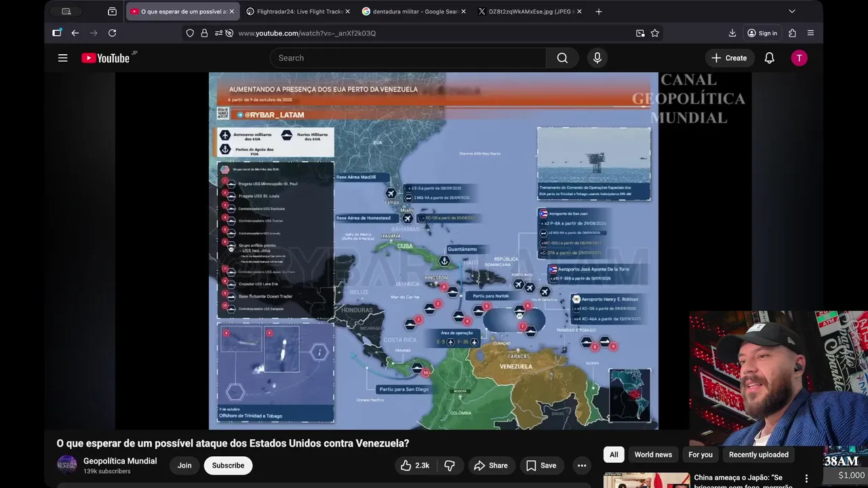Viewport: 868px width, 488px height.
Task: Like the video with thumbs up
Action: pos(415,466)
